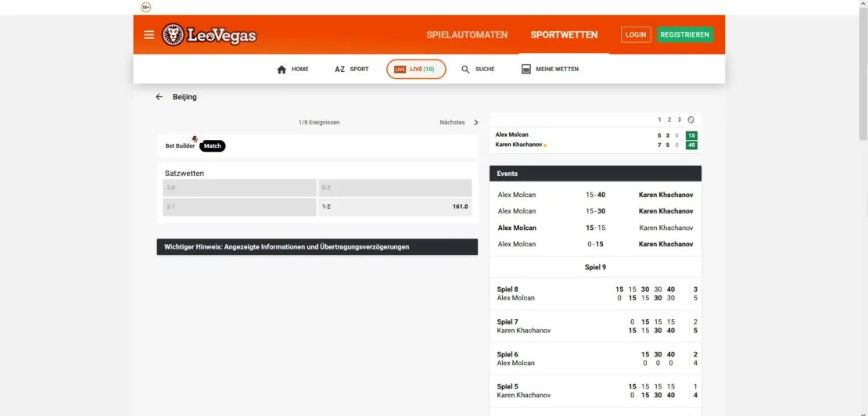
Task: Open the hamburger menu
Action: pos(149,35)
